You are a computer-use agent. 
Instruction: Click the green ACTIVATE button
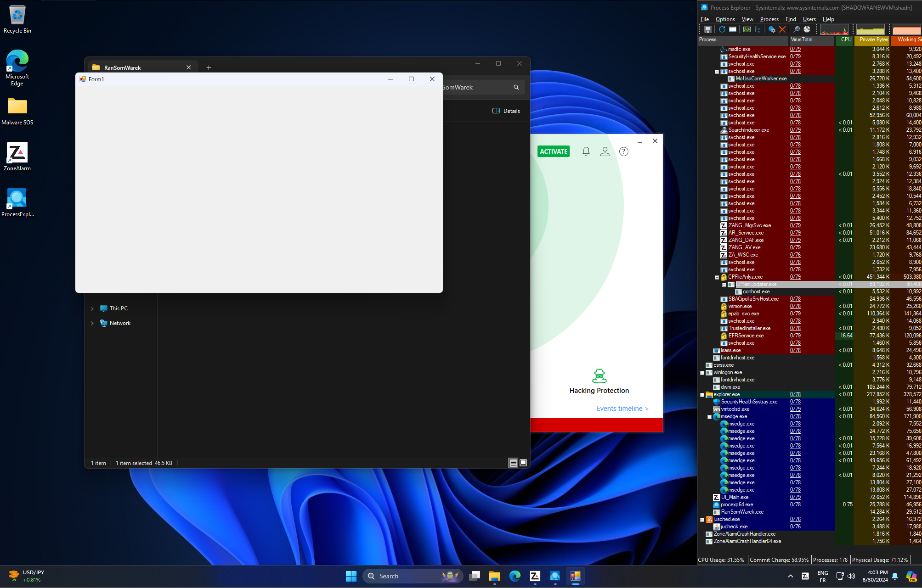[x=553, y=151]
